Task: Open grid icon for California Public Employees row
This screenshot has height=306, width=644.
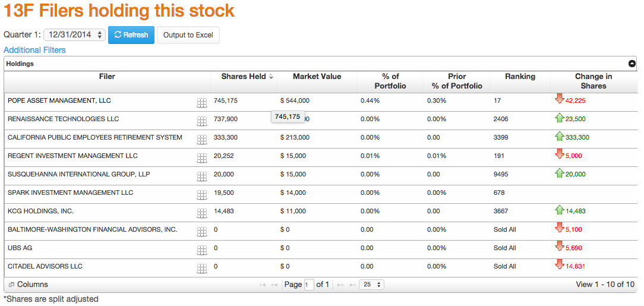Action: [x=201, y=140]
